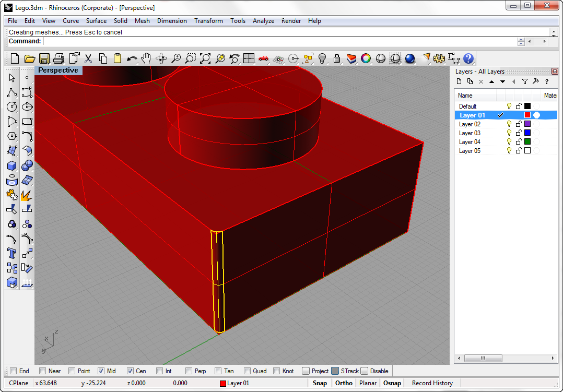
Task: Open the Layer 01 selector in status bar
Action: (x=235, y=383)
